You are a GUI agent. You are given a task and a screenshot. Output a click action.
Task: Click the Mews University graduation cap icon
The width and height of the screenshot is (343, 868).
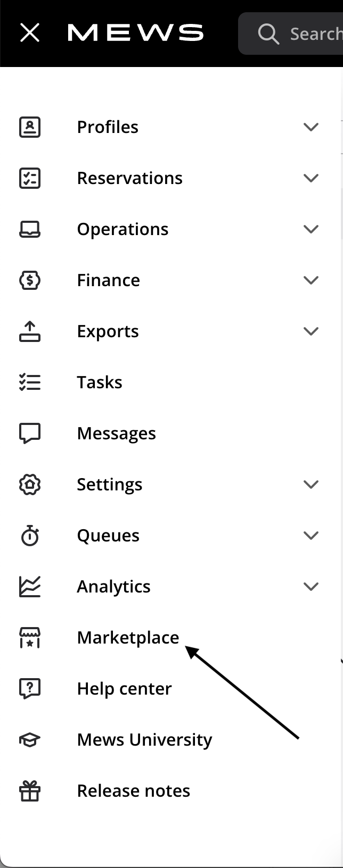pyautogui.click(x=30, y=740)
